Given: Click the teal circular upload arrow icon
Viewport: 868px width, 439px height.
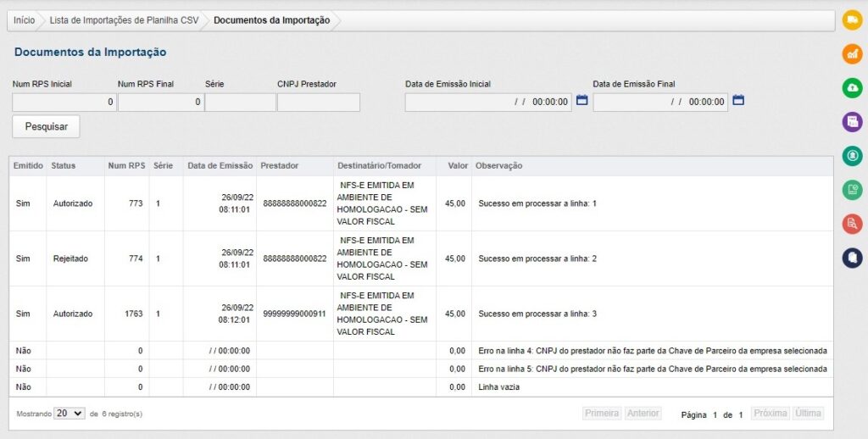Looking at the screenshot, I should coord(852,156).
